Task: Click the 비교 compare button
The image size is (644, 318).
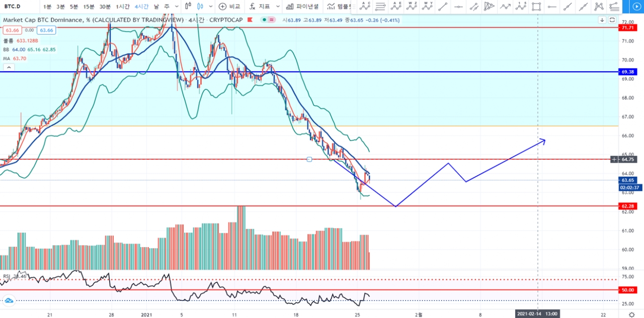Action: (230, 7)
